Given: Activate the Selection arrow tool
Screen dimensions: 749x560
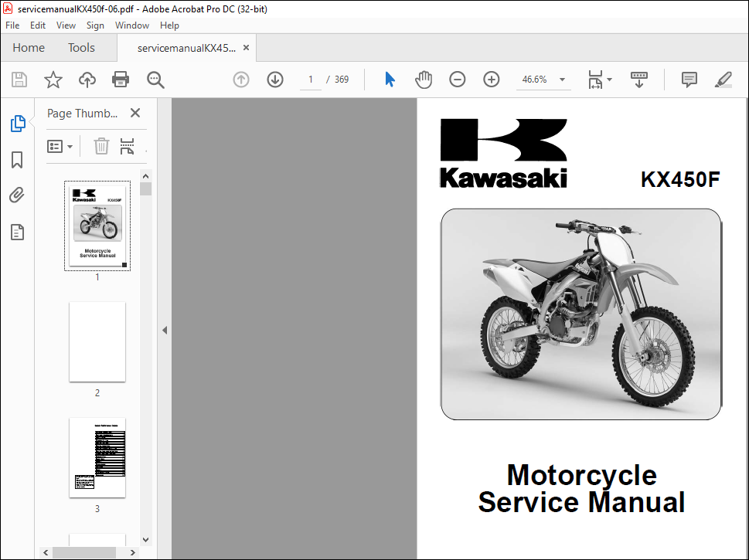Looking at the screenshot, I should click(x=390, y=80).
